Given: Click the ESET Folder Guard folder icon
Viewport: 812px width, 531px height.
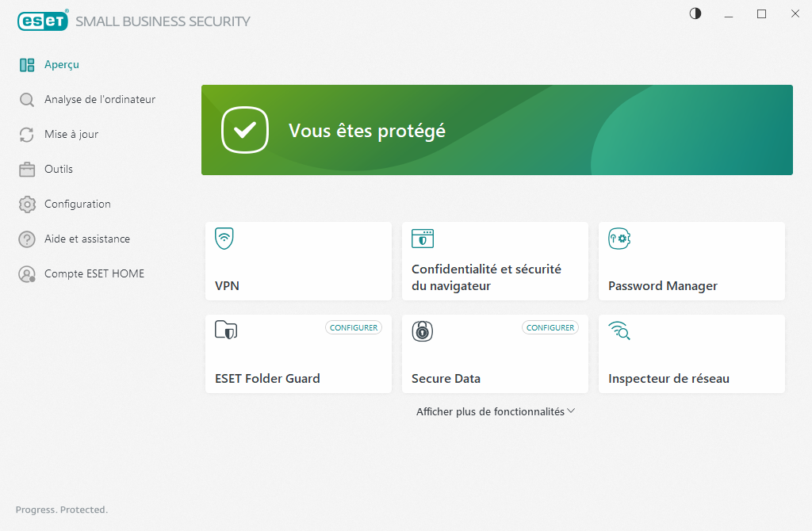Looking at the screenshot, I should point(225,331).
